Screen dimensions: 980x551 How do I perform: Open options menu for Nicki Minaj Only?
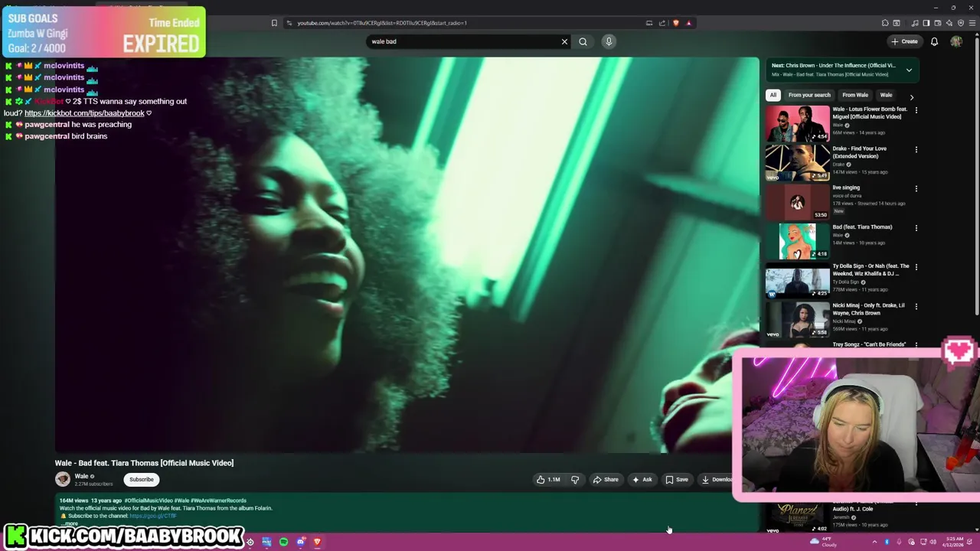pyautogui.click(x=916, y=306)
